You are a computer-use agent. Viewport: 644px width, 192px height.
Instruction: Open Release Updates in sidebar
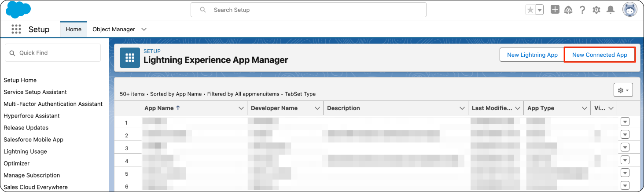pos(26,128)
